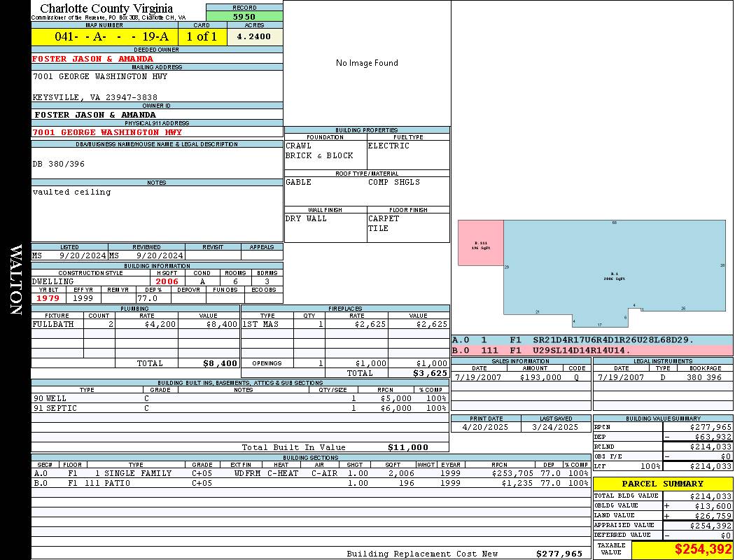735x560 pixels.
Task: Select the yellow map number field 041-A-19-A
Action: (104, 37)
